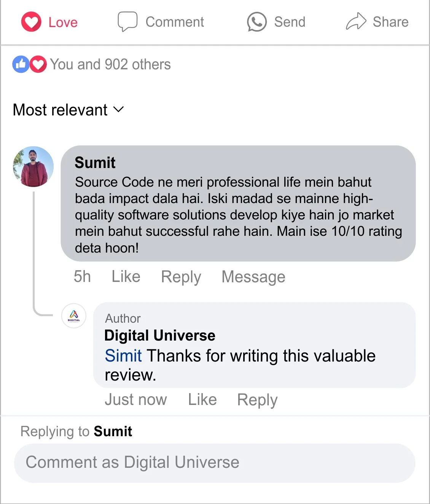Image resolution: width=430 pixels, height=504 pixels.
Task: Click the red Love heart icon
Action: pyautogui.click(x=31, y=22)
